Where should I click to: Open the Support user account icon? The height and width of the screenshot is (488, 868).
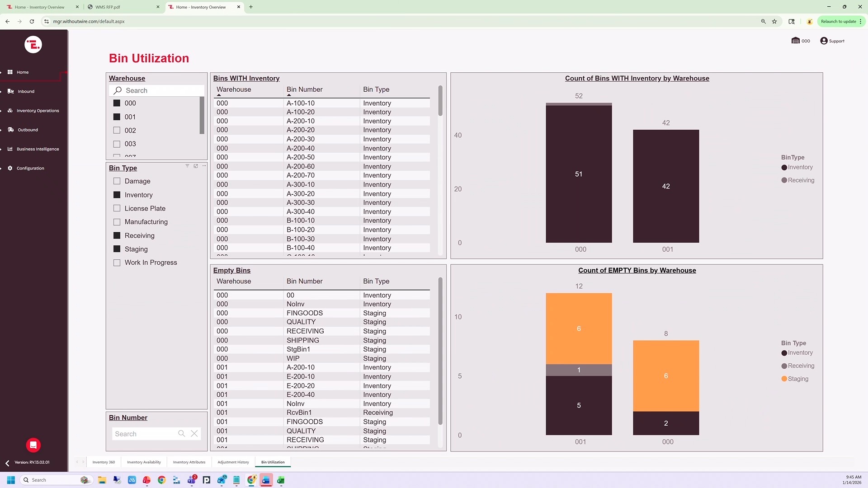(824, 41)
